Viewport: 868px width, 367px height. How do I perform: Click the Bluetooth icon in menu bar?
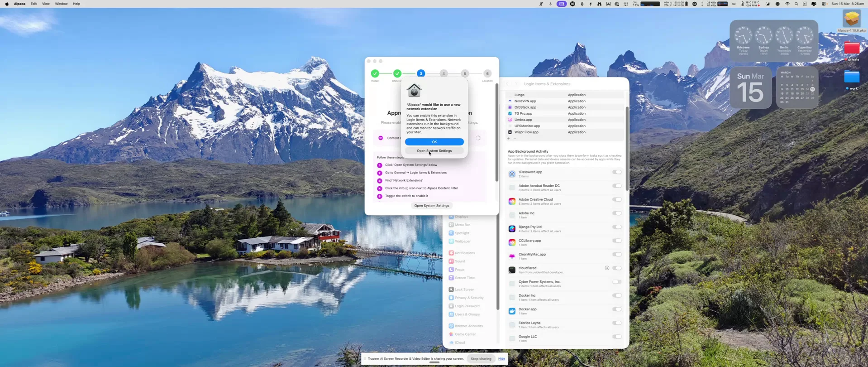pyautogui.click(x=582, y=4)
